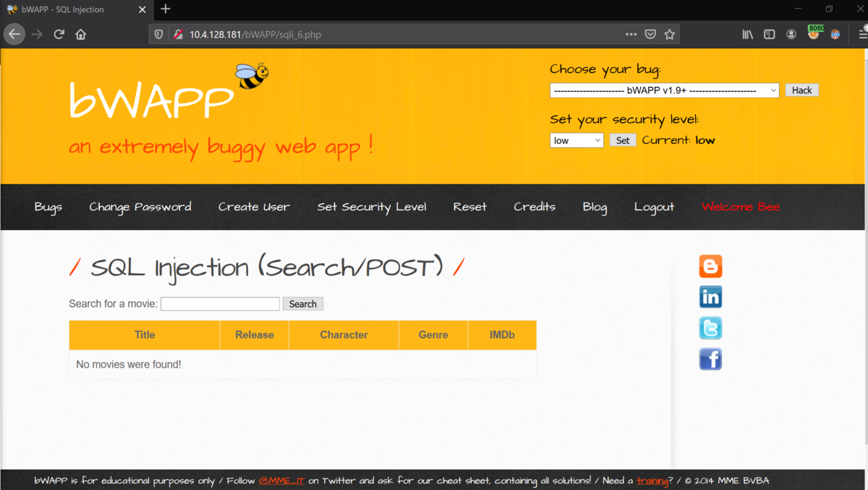The image size is (868, 490).
Task: Expand the Choose your bug dropdown
Action: (x=664, y=90)
